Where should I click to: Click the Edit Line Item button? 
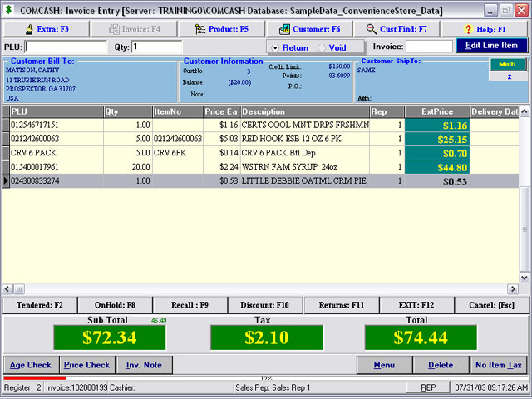point(491,46)
